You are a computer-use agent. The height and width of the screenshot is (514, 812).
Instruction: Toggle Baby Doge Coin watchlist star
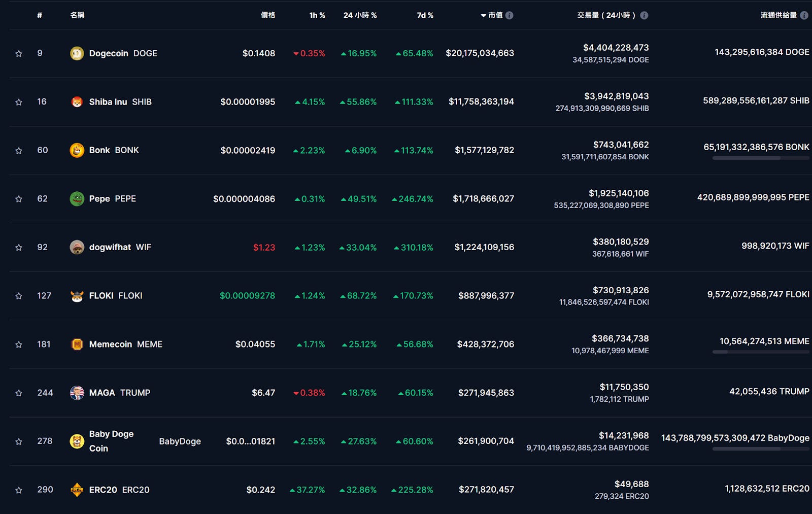coord(19,441)
